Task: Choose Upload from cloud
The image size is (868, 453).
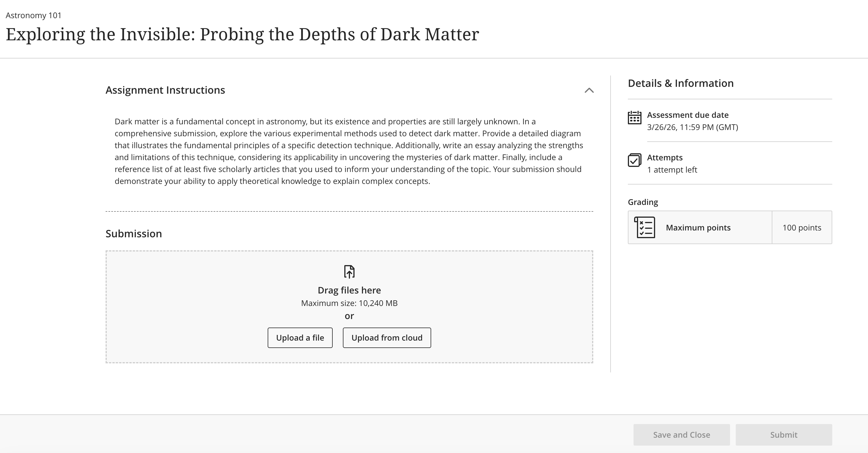Action: coord(387,337)
